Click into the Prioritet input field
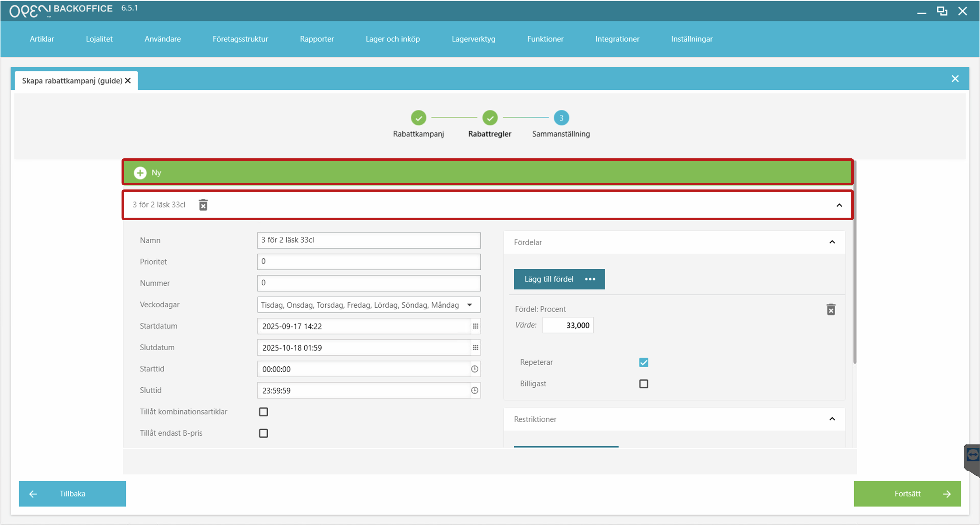980x525 pixels. coord(369,262)
